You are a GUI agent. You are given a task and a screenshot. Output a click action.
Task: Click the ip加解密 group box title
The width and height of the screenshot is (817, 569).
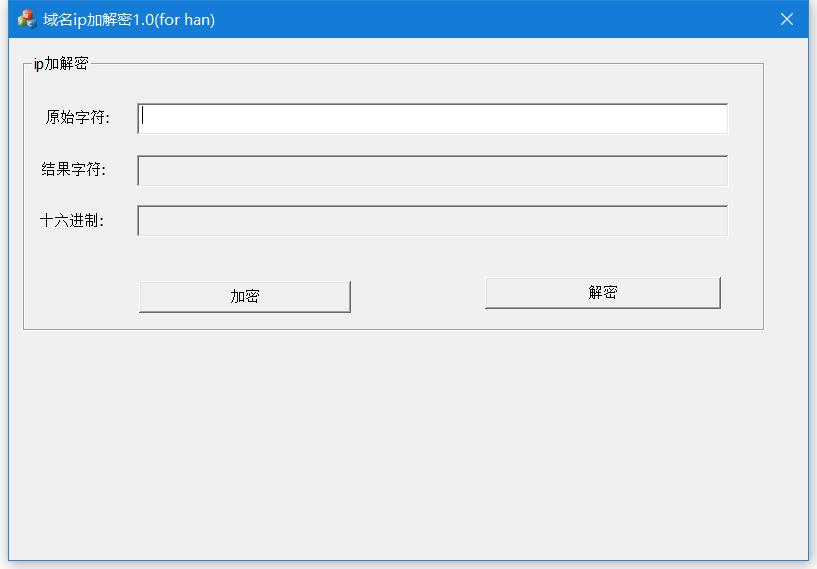61,64
